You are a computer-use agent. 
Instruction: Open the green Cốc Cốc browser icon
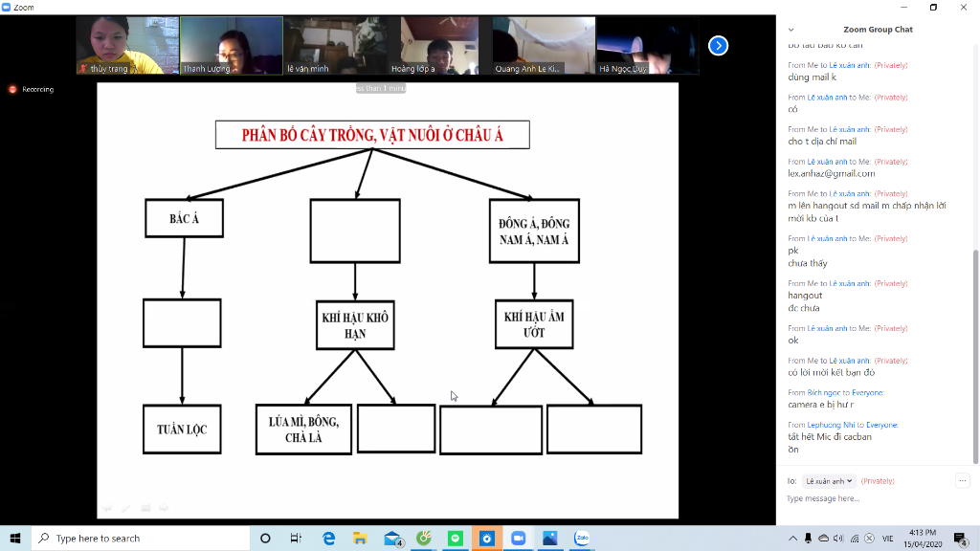[424, 538]
